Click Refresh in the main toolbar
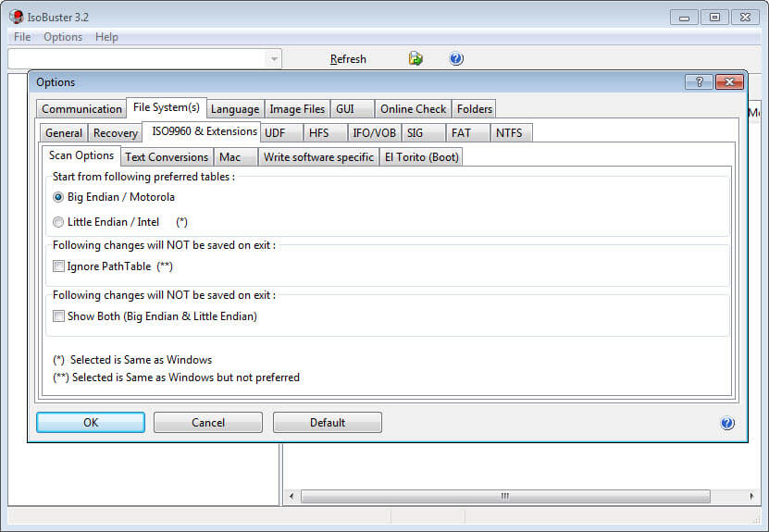769x532 pixels. pos(348,59)
